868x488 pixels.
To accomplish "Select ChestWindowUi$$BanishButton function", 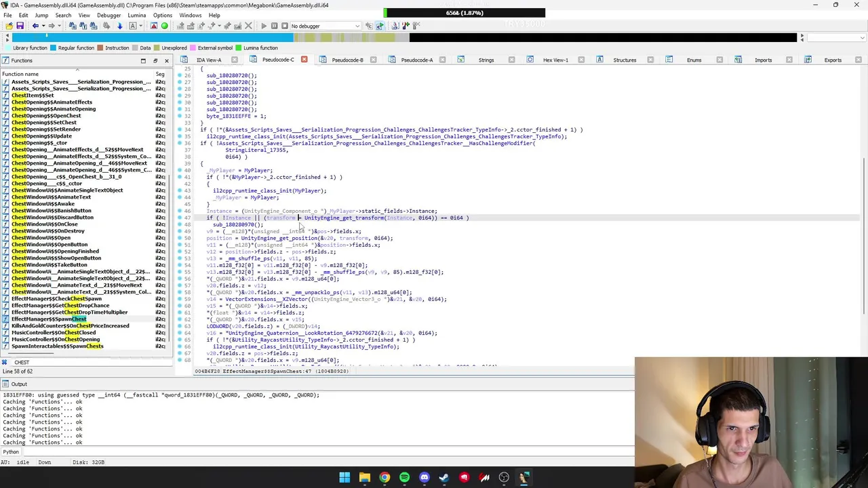I will (51, 211).
